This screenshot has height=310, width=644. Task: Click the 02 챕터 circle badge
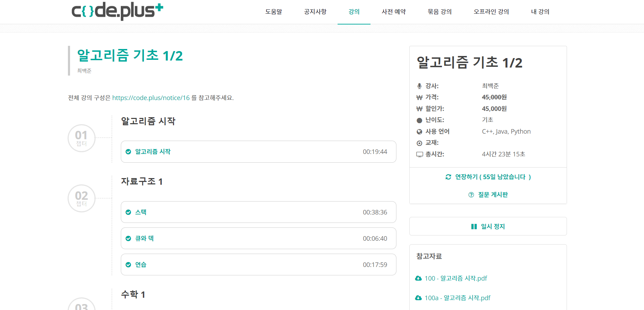coord(81,198)
